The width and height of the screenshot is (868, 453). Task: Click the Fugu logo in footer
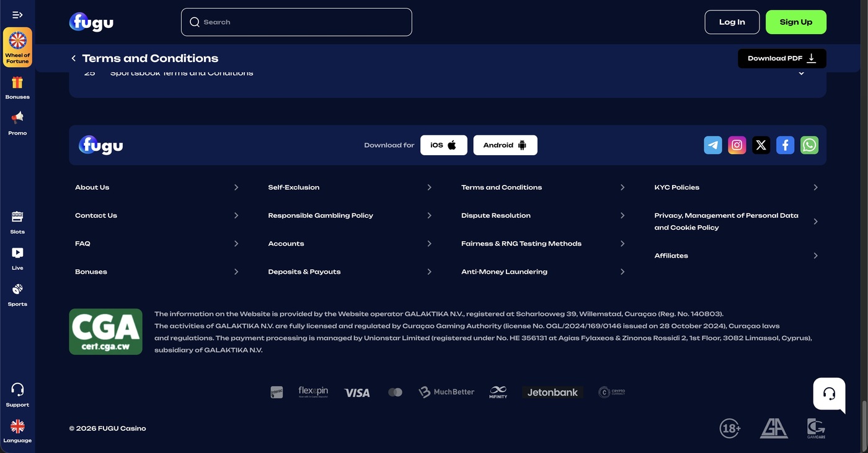click(x=101, y=145)
